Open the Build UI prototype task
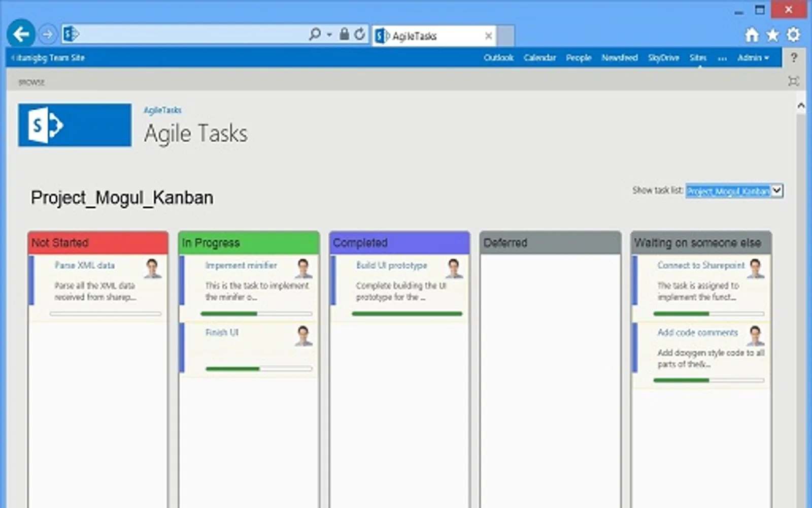 391,265
